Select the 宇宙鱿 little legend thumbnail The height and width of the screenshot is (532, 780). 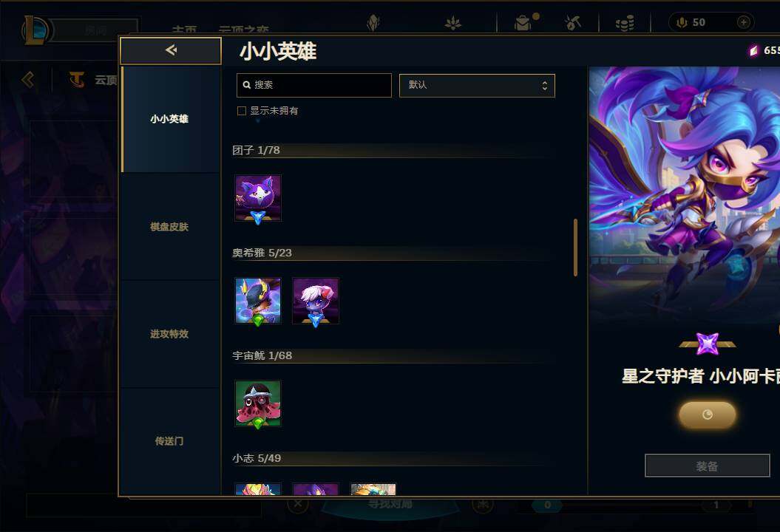[x=258, y=403]
